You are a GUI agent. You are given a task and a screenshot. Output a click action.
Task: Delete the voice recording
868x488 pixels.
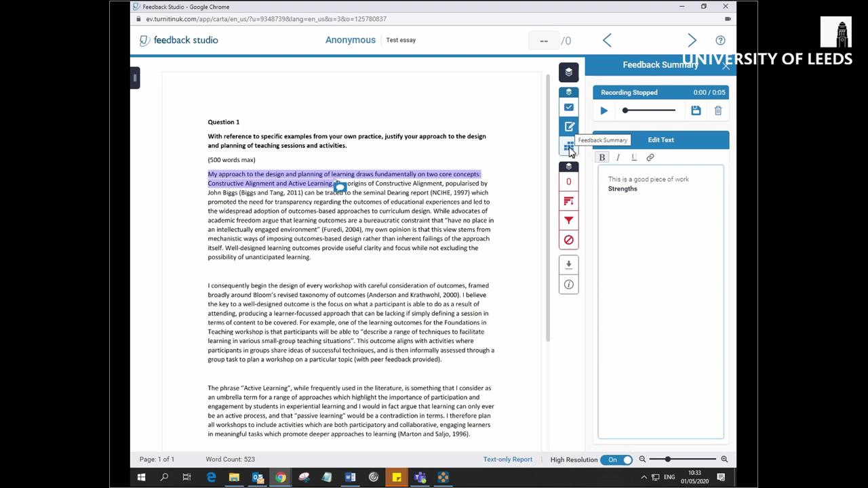[718, 110]
